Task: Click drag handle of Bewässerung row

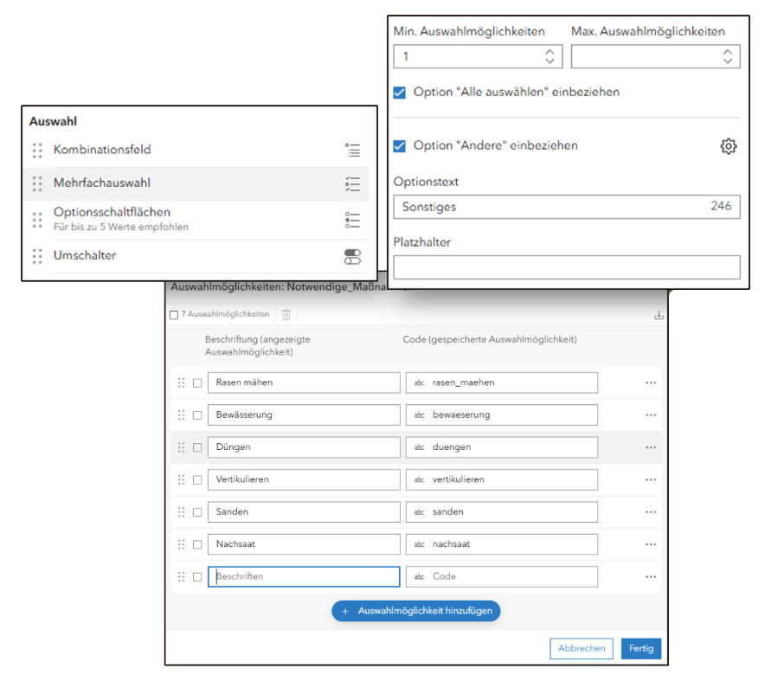Action: [x=181, y=415]
